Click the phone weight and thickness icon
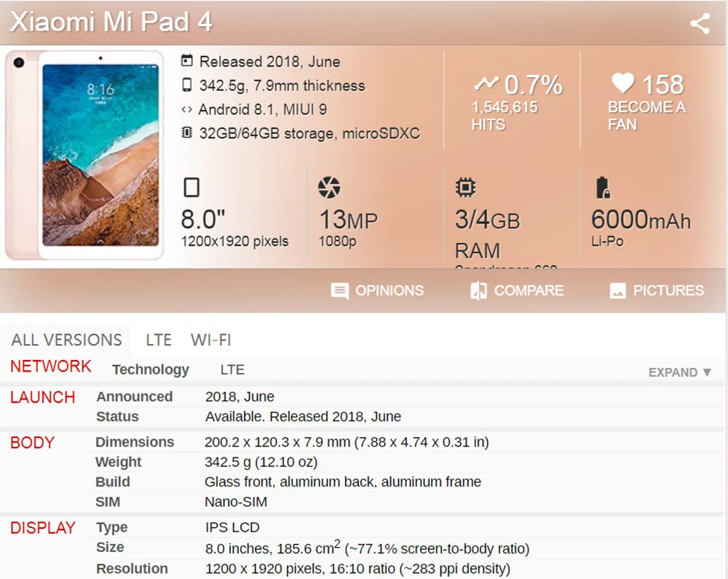Viewport: 728px width, 579px height. click(186, 85)
